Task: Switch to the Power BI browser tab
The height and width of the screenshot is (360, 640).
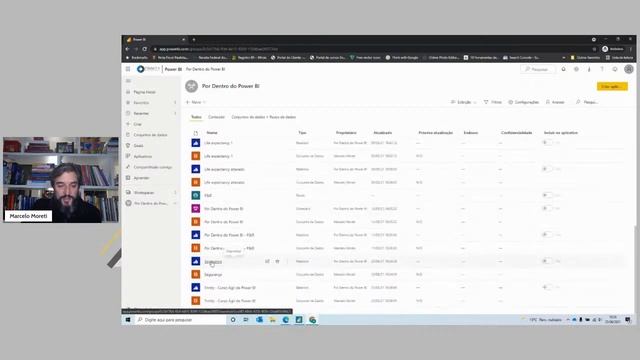Action: [154, 40]
